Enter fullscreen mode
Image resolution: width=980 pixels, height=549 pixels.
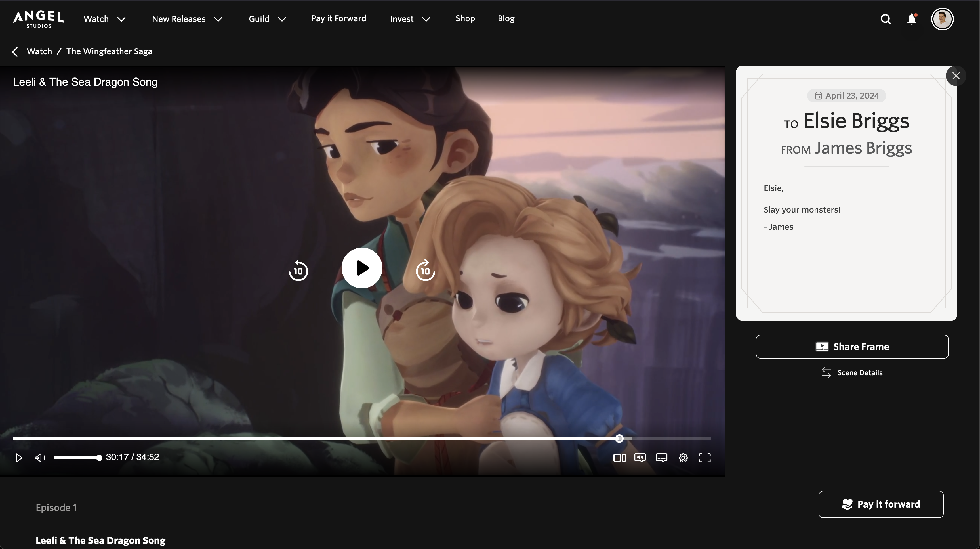pyautogui.click(x=704, y=458)
